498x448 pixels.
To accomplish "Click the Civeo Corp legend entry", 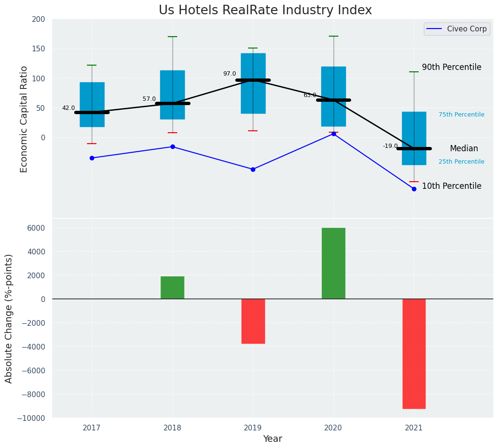I will [x=457, y=29].
